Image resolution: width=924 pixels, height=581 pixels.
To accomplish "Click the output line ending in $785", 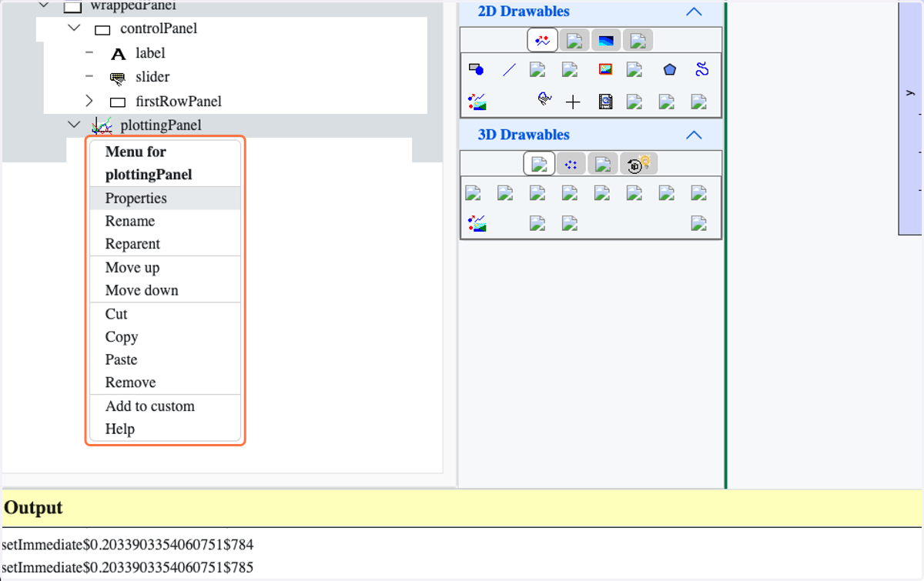I will [128, 568].
